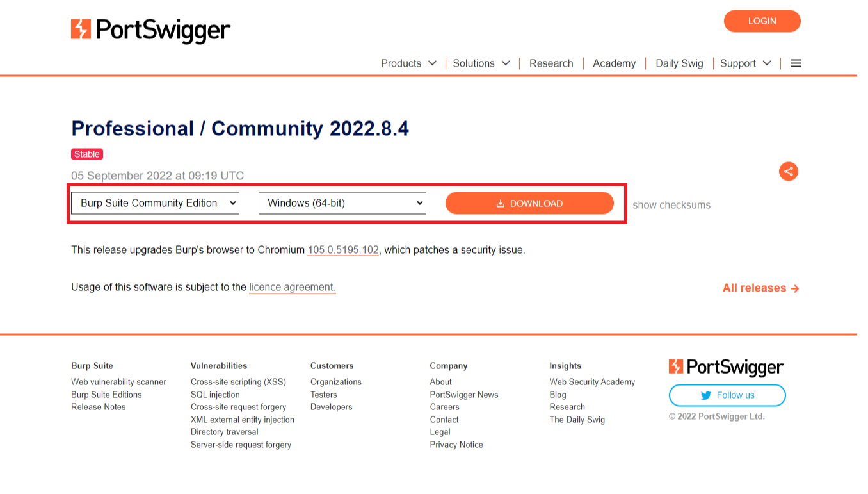Open Cross-site scripting (XSS) link

[x=238, y=382]
